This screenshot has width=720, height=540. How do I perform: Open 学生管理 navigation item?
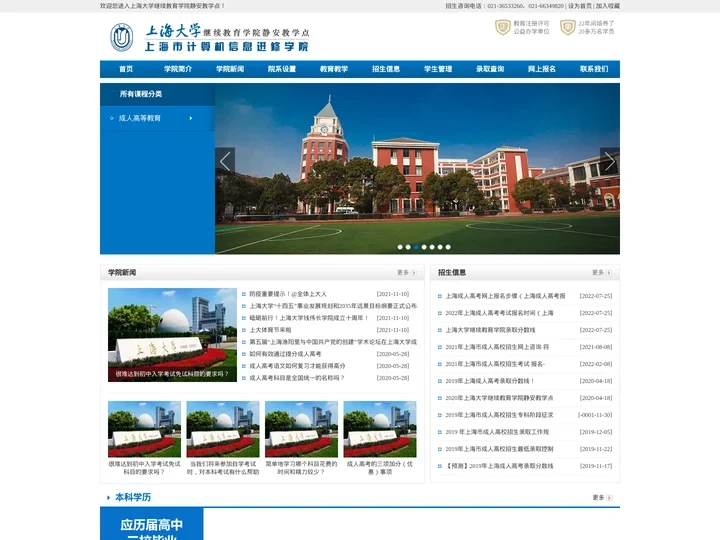[438, 69]
